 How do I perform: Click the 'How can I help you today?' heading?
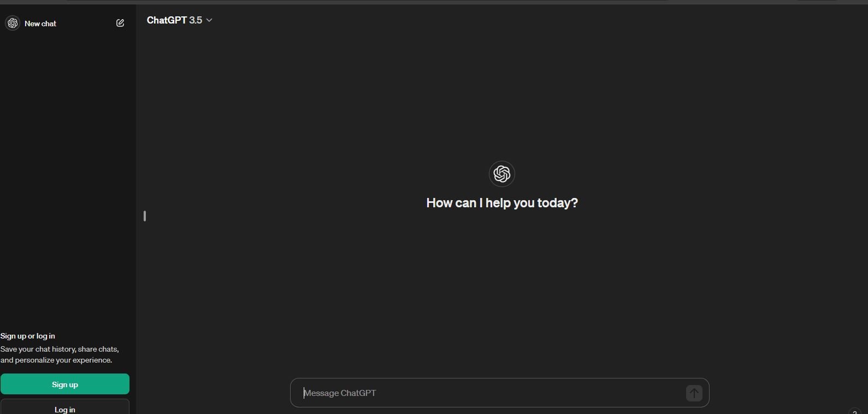[x=502, y=203]
